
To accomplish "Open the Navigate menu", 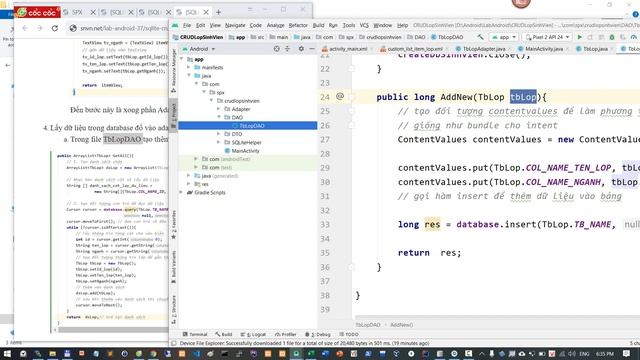I will [235, 25].
